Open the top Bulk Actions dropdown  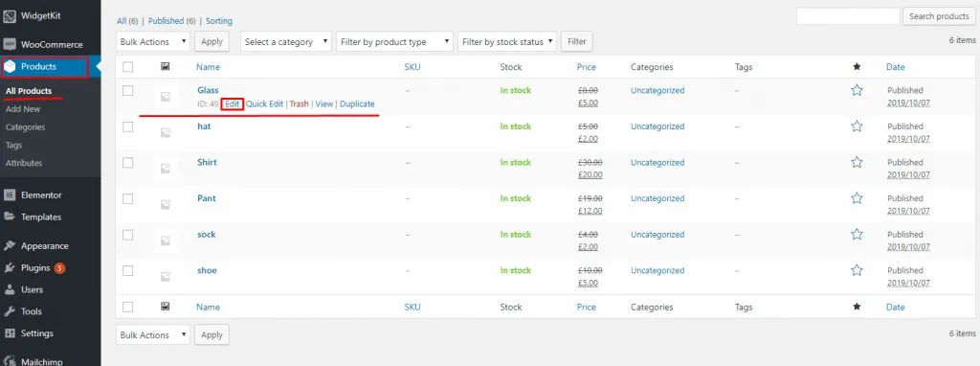click(x=153, y=42)
